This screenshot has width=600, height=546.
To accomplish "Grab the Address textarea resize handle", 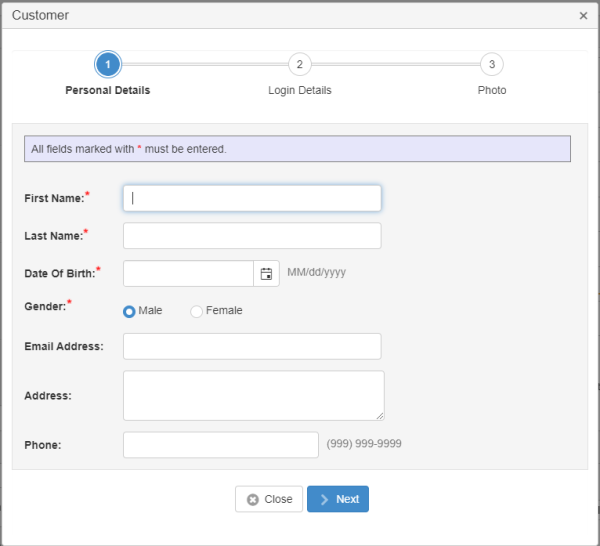I will click(x=380, y=416).
